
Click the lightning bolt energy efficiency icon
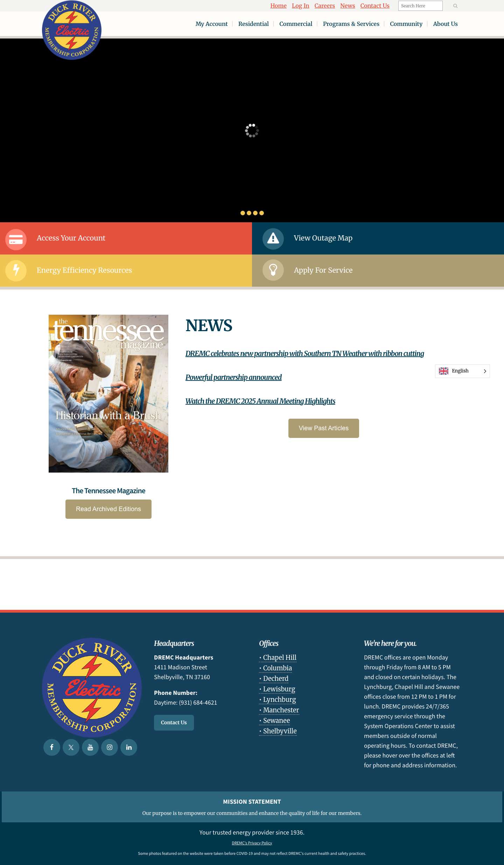16,271
